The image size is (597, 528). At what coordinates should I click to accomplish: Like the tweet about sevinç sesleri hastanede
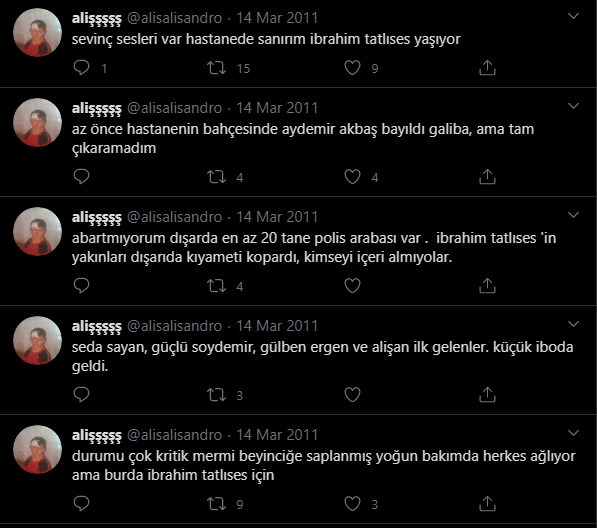352,68
